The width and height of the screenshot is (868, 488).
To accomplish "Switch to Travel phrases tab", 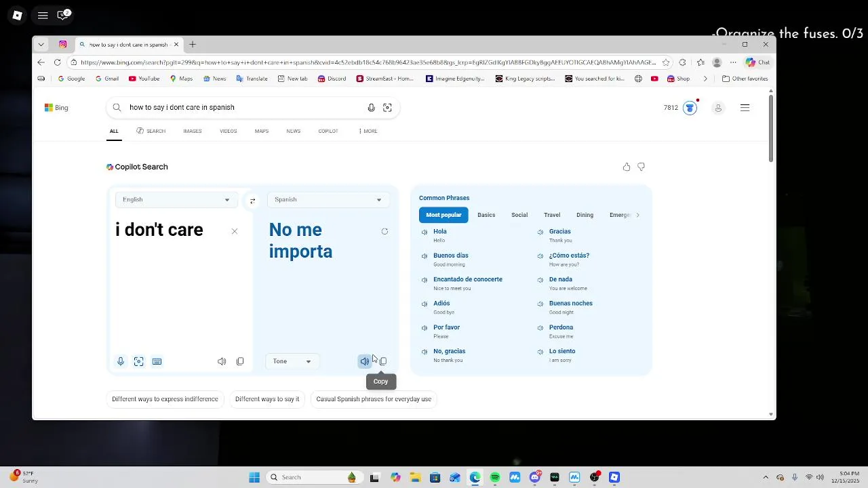I will point(552,215).
